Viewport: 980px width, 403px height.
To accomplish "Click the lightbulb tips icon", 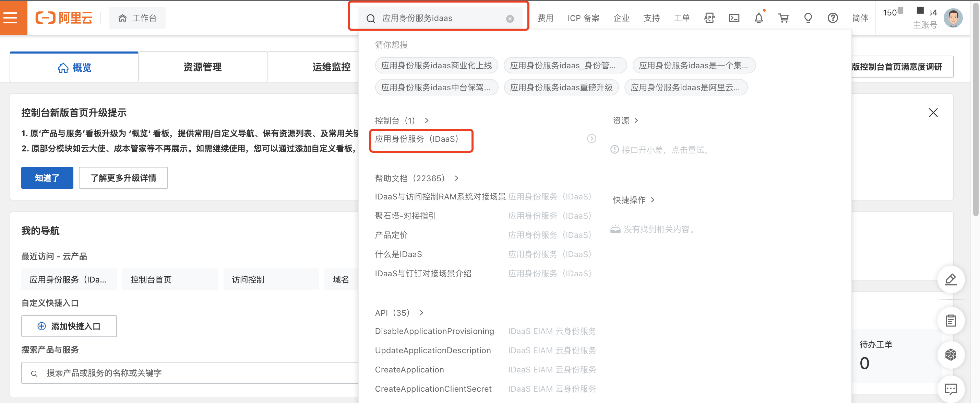I will (808, 18).
